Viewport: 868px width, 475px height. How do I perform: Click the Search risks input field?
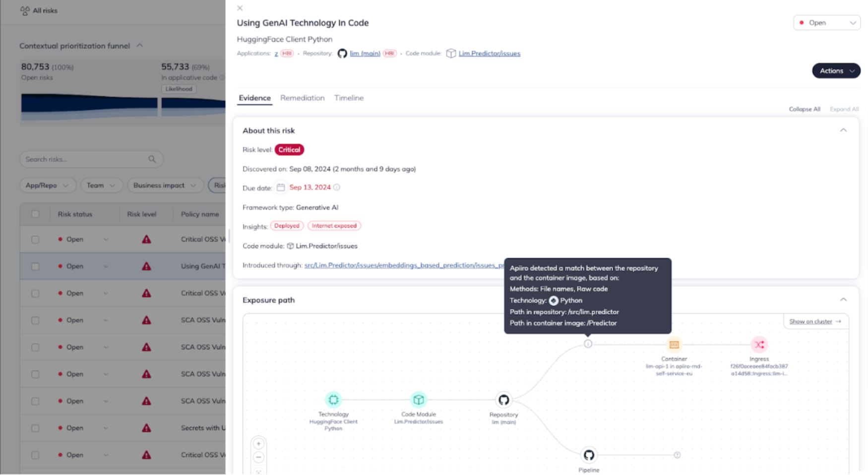pyautogui.click(x=85, y=159)
